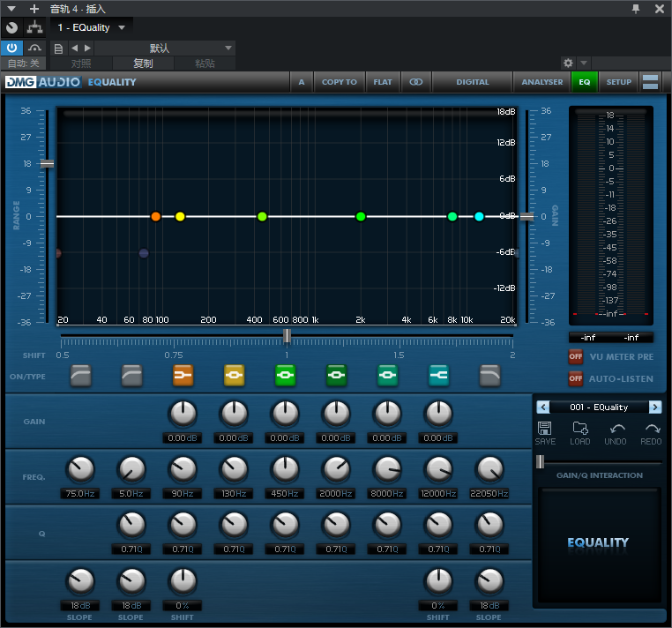Open the dropdown next to settings gear

point(583,63)
